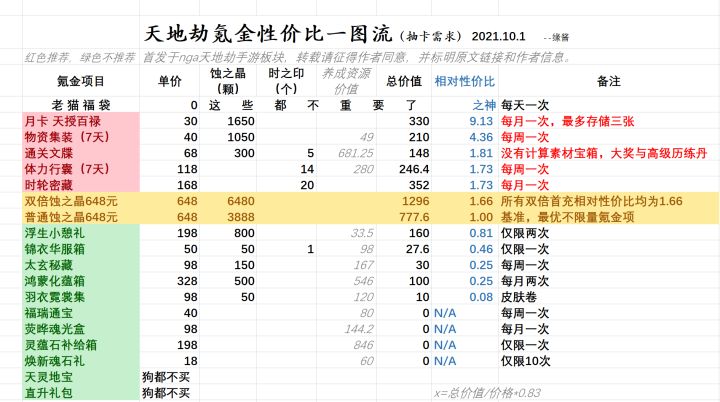Click the 4.36 相对性价比 value
This screenshot has width=720, height=402.
[x=481, y=137]
